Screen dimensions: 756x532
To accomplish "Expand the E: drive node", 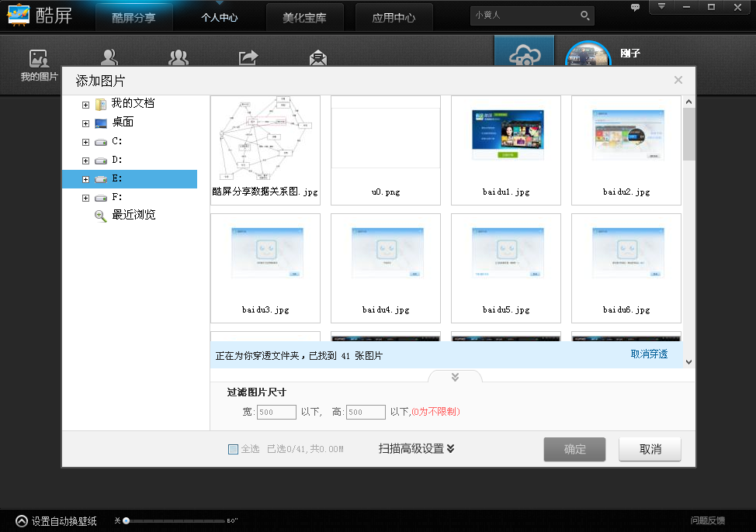I will click(85, 179).
